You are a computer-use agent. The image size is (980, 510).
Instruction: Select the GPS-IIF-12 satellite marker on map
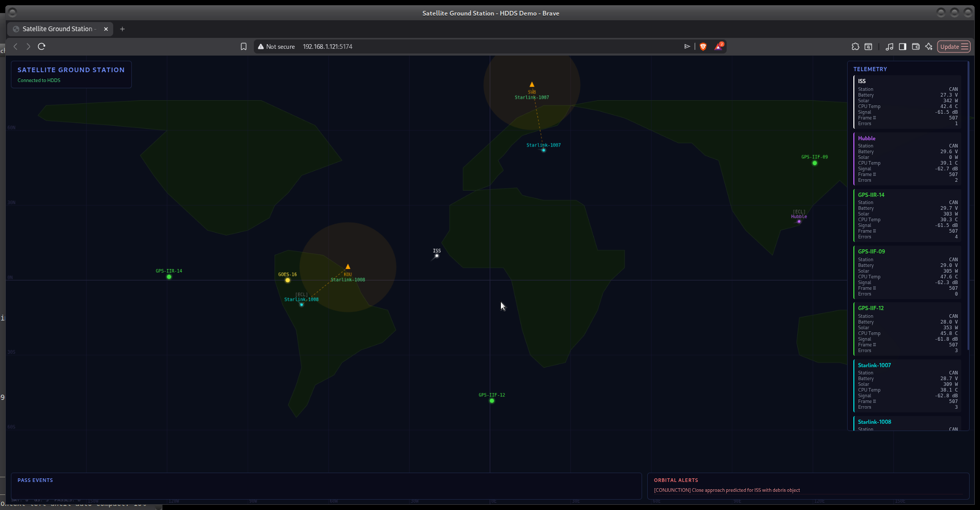pos(492,401)
